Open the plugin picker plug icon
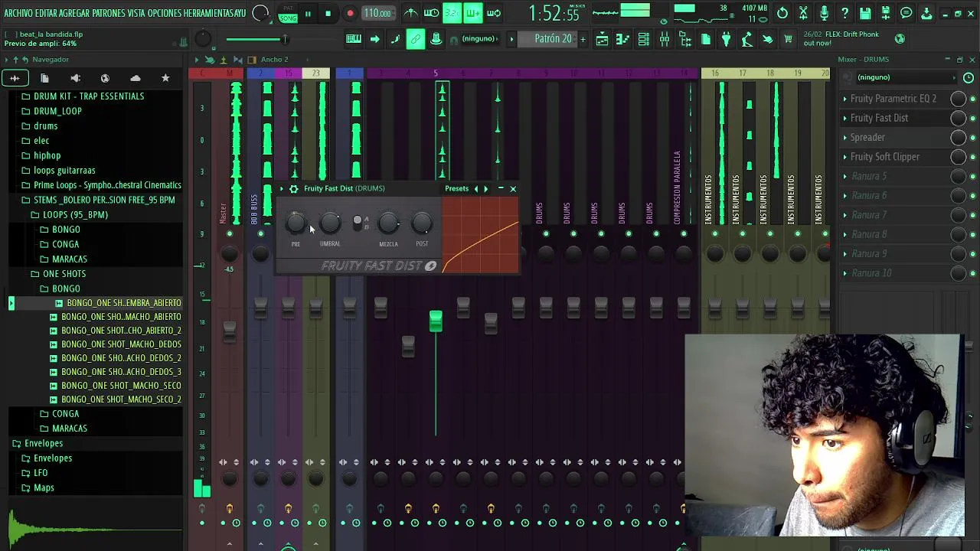 tap(727, 39)
